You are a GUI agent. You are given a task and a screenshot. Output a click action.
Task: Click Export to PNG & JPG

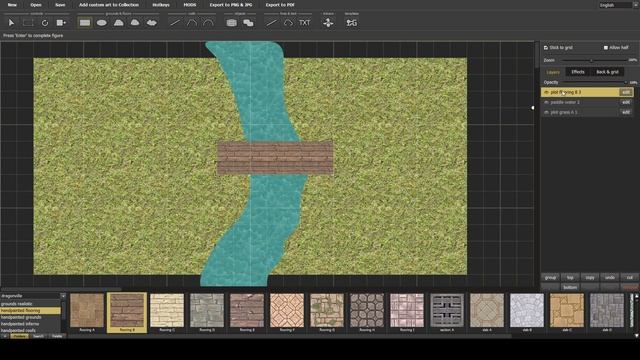231,5
